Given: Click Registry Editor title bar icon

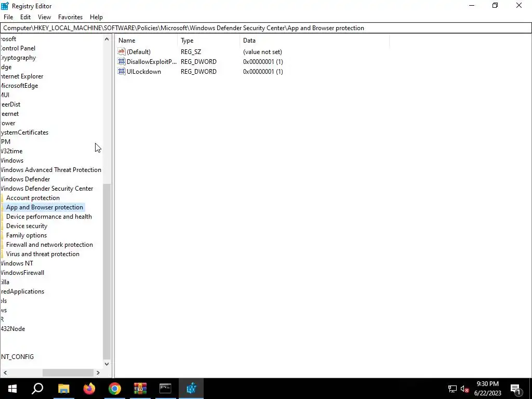Looking at the screenshot, I should tap(5, 6).
